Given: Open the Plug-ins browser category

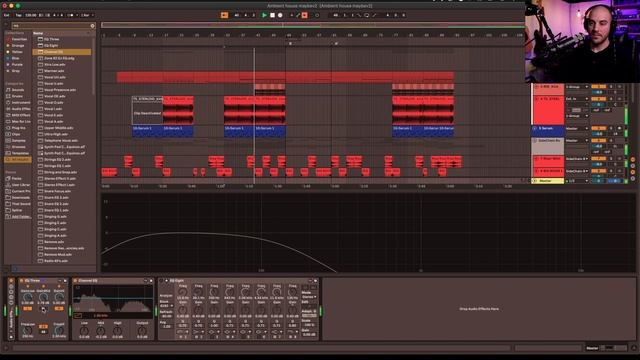Looking at the screenshot, I should [x=18, y=128].
